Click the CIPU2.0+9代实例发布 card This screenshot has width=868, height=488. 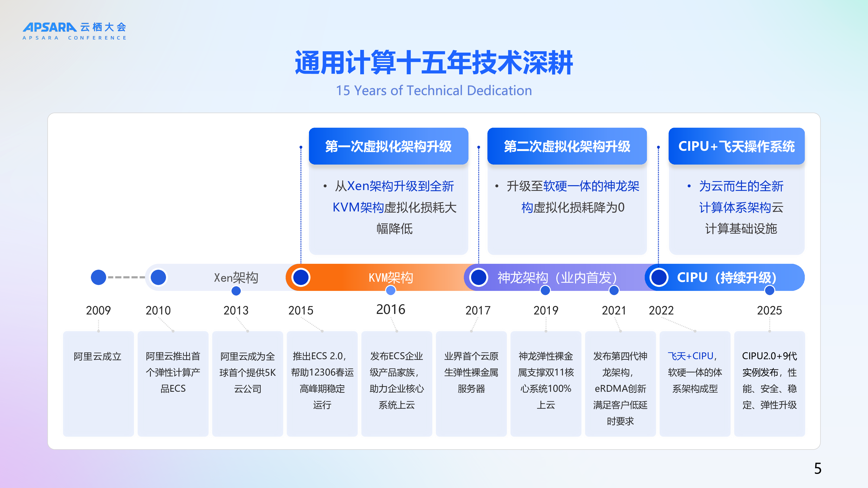click(769, 383)
